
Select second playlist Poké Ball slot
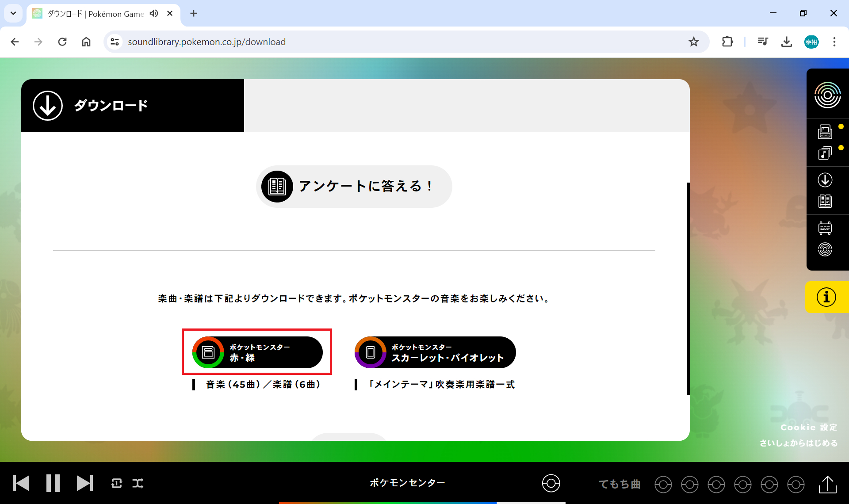pos(690,485)
